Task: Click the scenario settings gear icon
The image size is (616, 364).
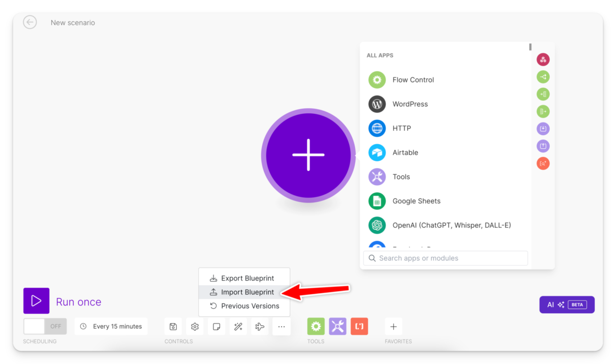Action: click(x=195, y=326)
